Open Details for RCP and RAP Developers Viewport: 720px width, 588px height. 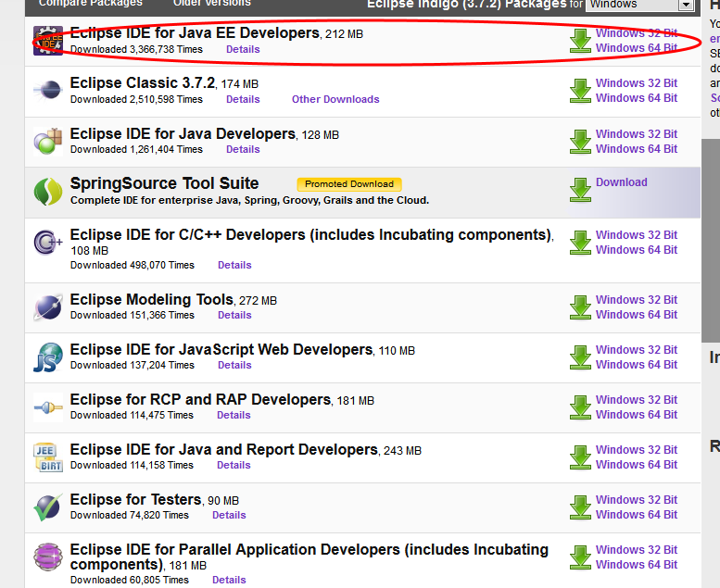click(234, 415)
